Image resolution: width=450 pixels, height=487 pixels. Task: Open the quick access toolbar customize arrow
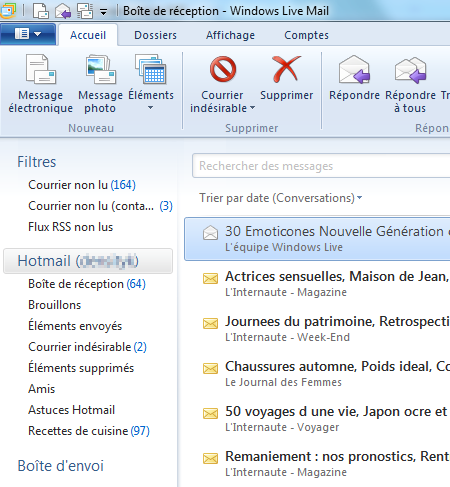(x=104, y=13)
